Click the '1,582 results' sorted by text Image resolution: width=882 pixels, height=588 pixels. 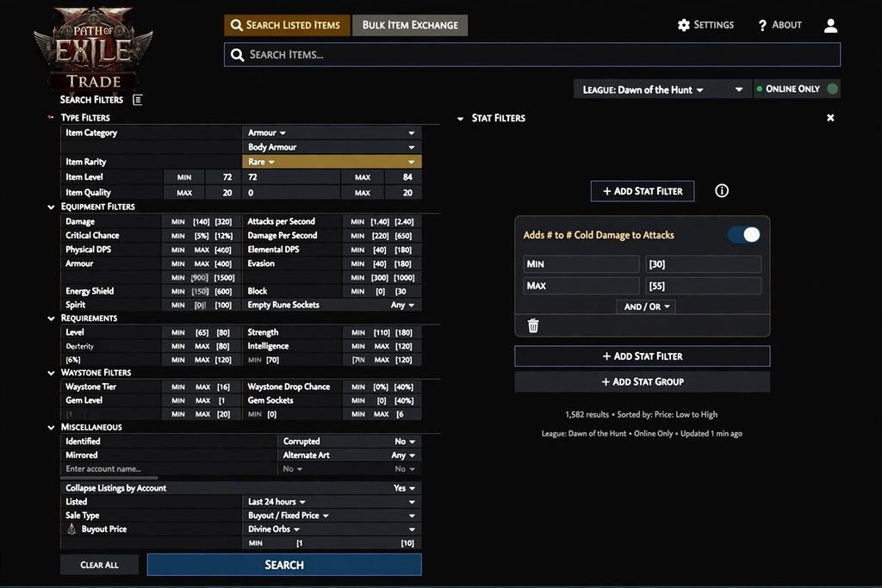click(x=641, y=414)
